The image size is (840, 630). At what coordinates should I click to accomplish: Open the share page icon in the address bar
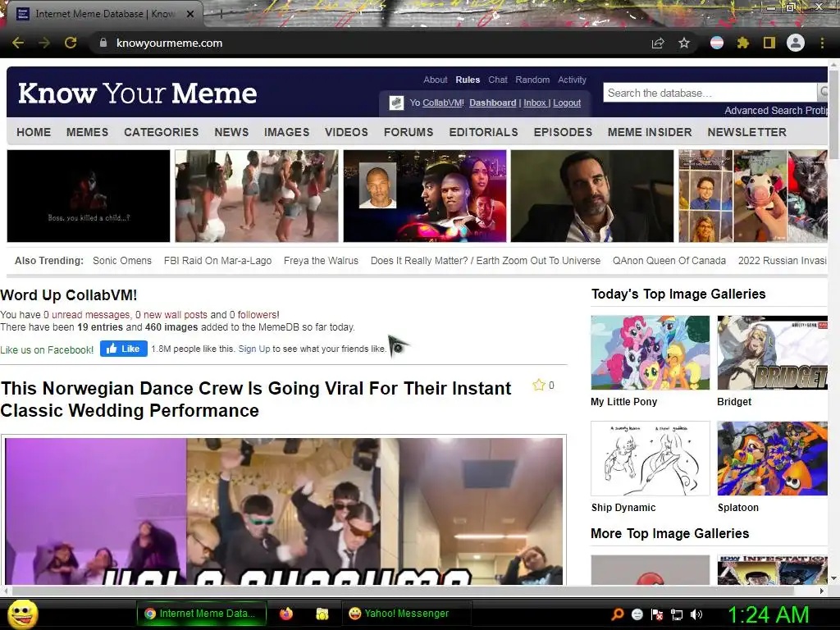point(658,43)
